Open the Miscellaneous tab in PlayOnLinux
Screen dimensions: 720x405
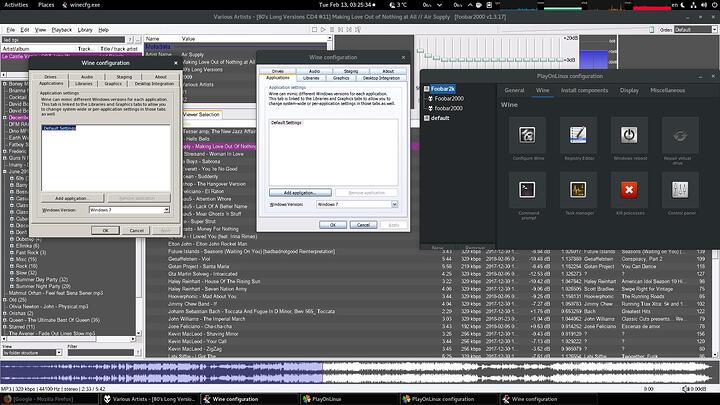pyautogui.click(x=667, y=90)
